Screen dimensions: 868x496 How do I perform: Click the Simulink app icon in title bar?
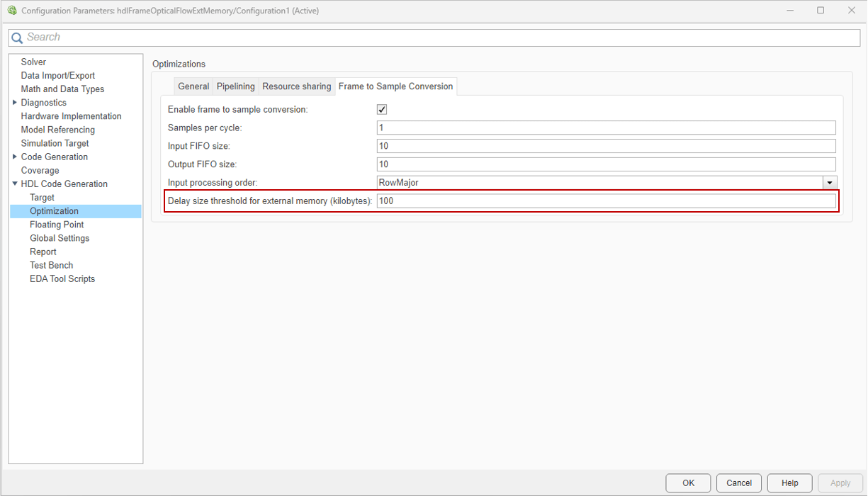[x=11, y=11]
